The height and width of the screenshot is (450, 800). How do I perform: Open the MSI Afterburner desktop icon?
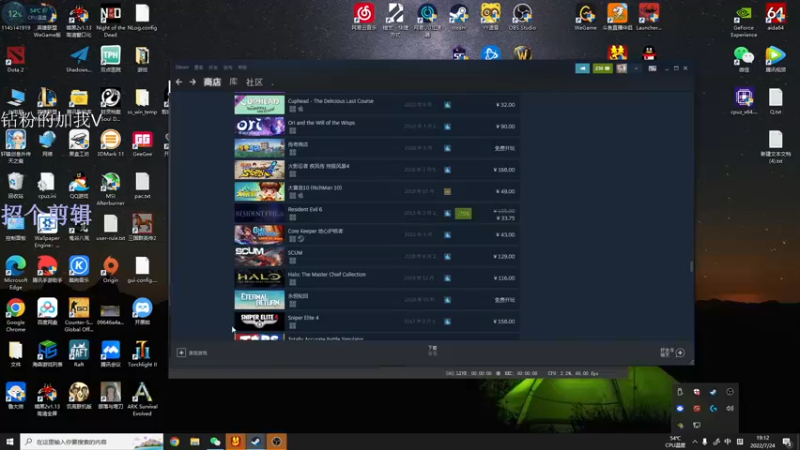[111, 189]
